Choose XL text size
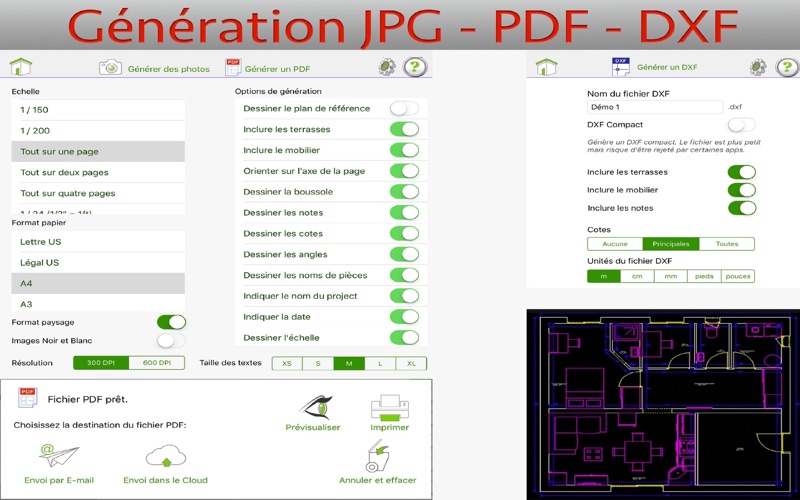The height and width of the screenshot is (500, 800). coord(411,364)
